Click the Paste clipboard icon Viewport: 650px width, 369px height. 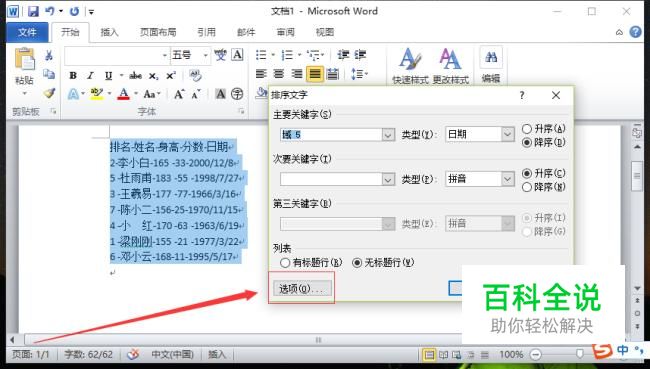click(x=24, y=58)
